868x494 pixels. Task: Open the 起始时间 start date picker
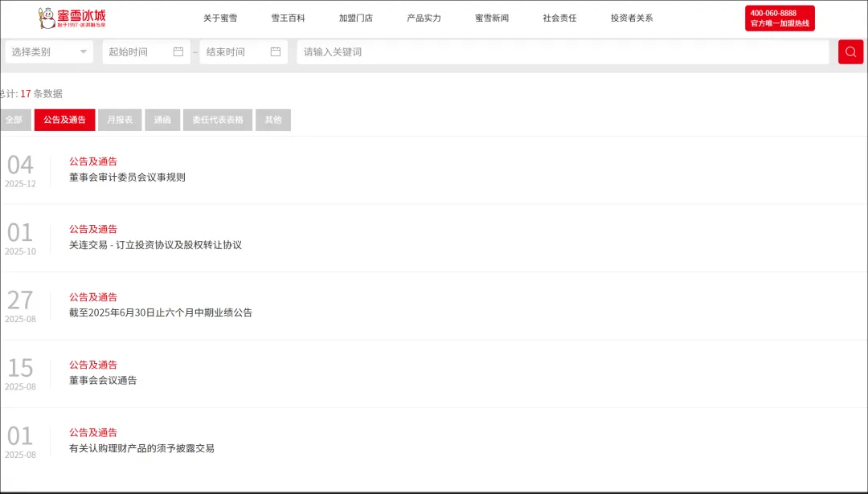(137, 52)
